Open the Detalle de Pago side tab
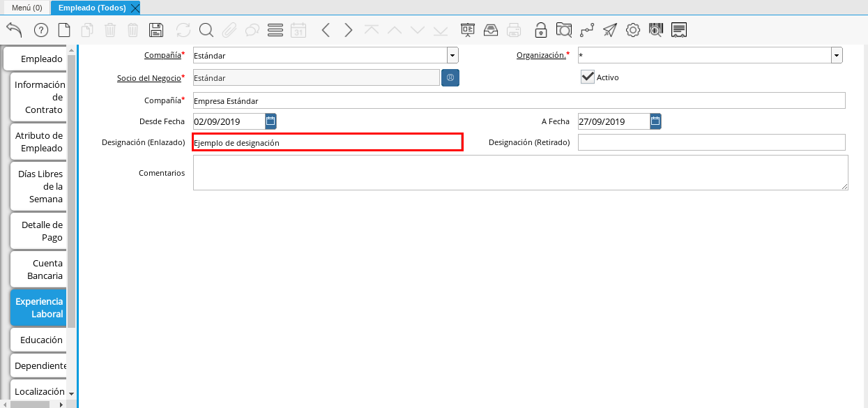The width and height of the screenshot is (868, 408). coord(38,231)
